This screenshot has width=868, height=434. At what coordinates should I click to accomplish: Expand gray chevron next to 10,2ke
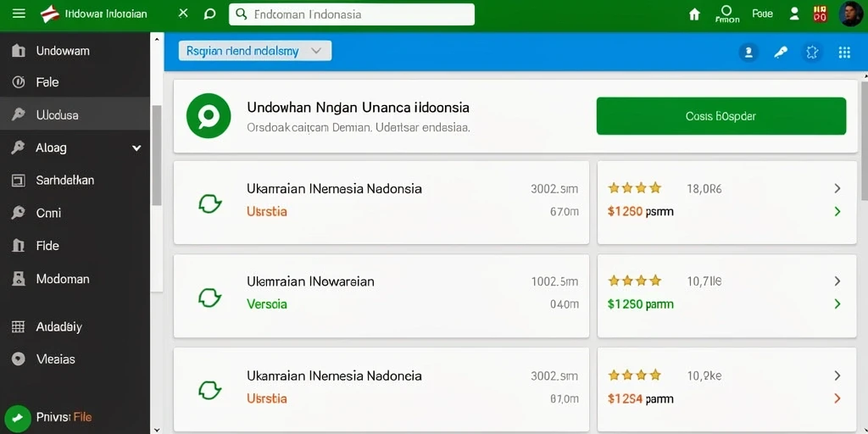837,376
